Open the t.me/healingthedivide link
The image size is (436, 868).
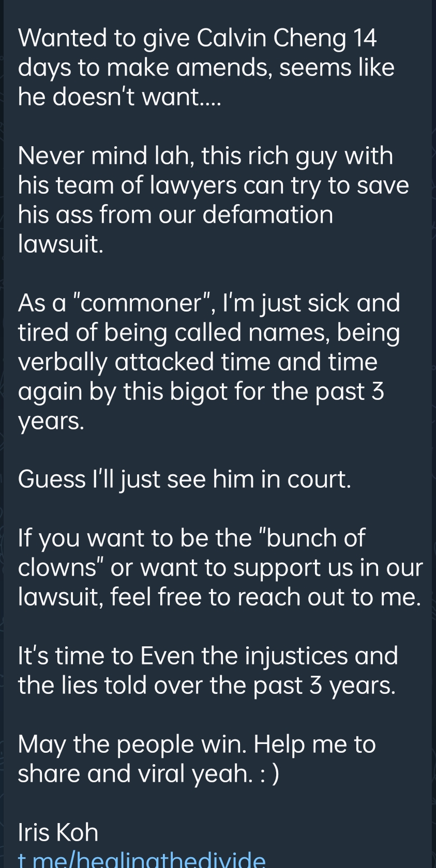click(142, 860)
